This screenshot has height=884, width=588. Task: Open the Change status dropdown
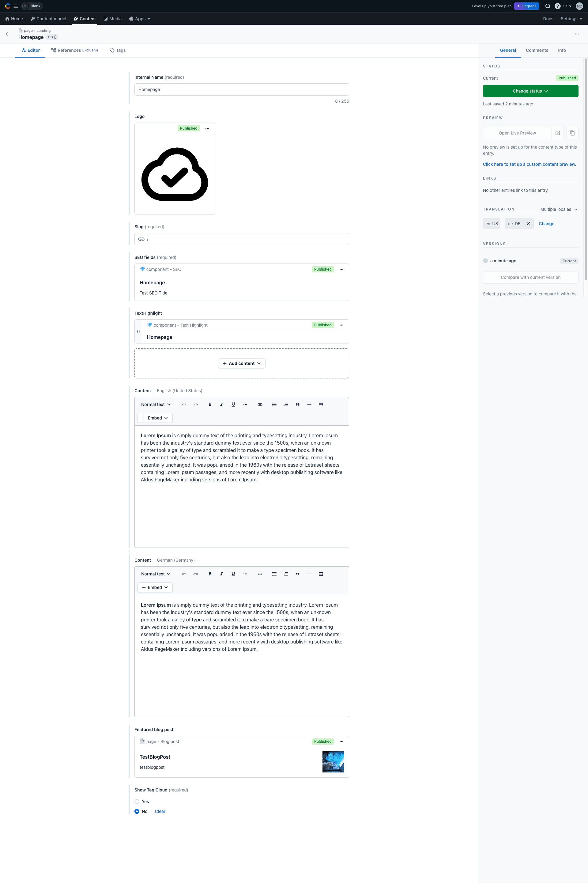click(x=530, y=91)
